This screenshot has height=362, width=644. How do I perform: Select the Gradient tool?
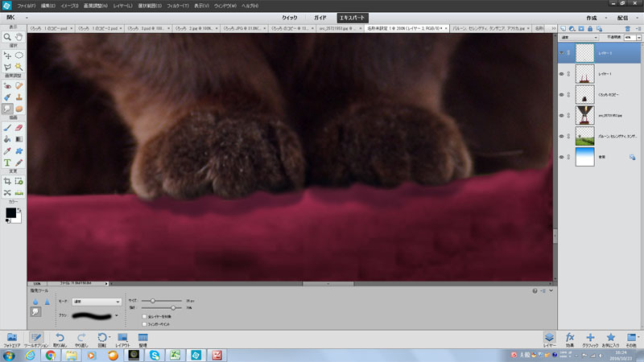[x=19, y=139]
